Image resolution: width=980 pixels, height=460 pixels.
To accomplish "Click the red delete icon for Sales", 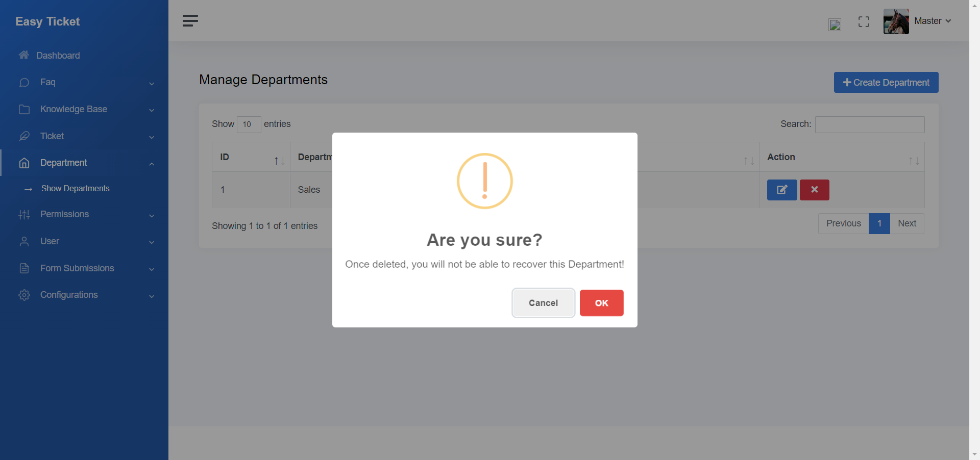I will [814, 190].
